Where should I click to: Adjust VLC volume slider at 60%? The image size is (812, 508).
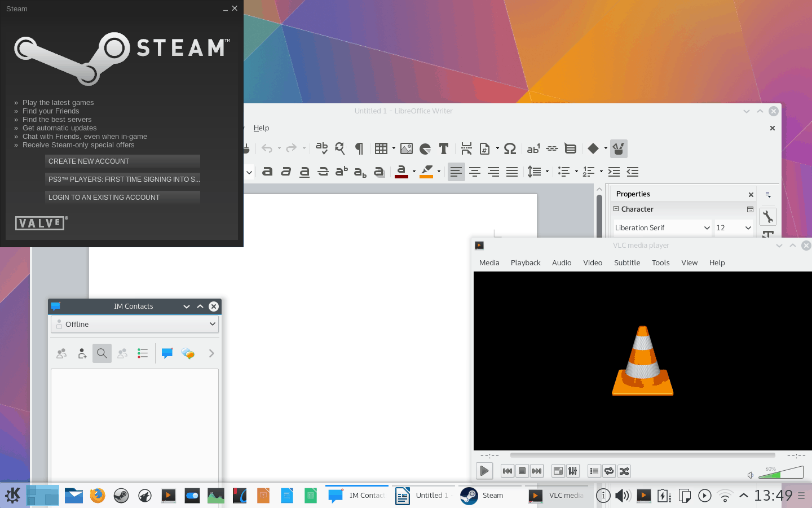pos(781,472)
